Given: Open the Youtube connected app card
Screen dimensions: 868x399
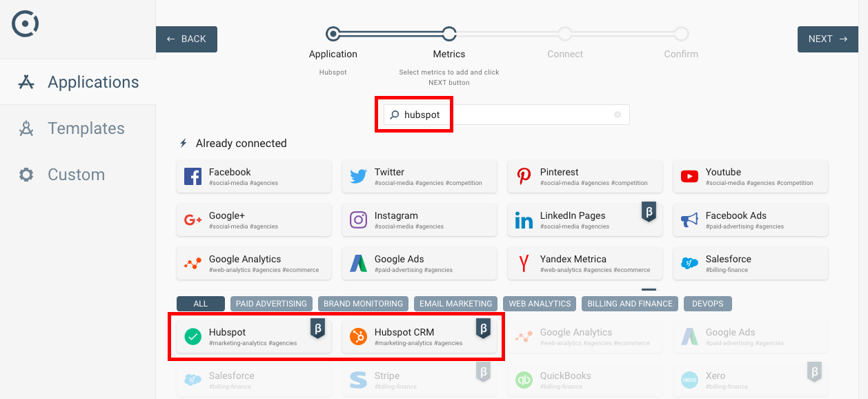Looking at the screenshot, I should (x=751, y=177).
